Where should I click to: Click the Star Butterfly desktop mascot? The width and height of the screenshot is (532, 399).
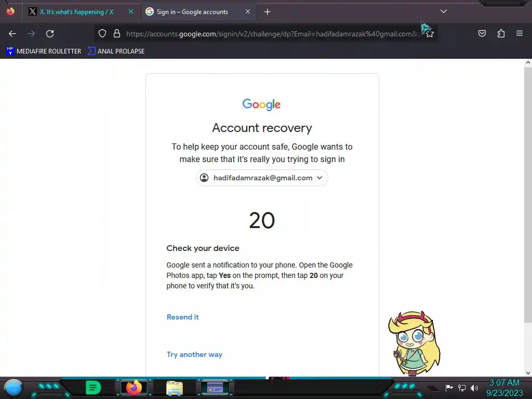click(414, 344)
